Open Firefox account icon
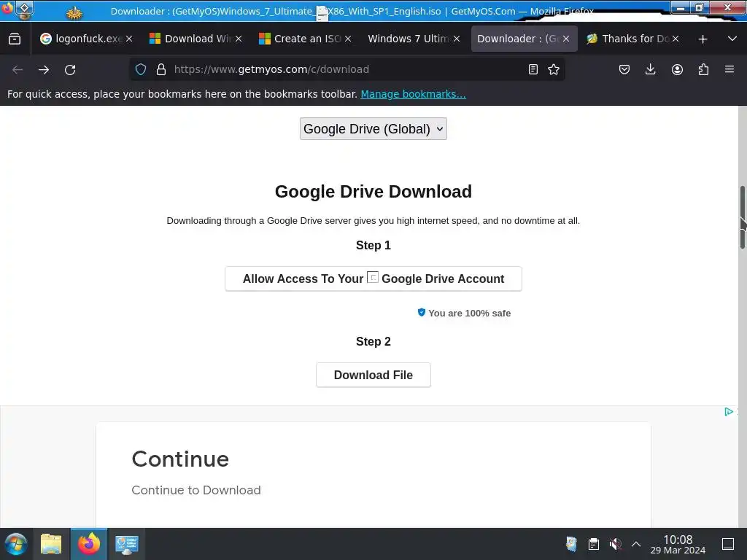 point(677,69)
